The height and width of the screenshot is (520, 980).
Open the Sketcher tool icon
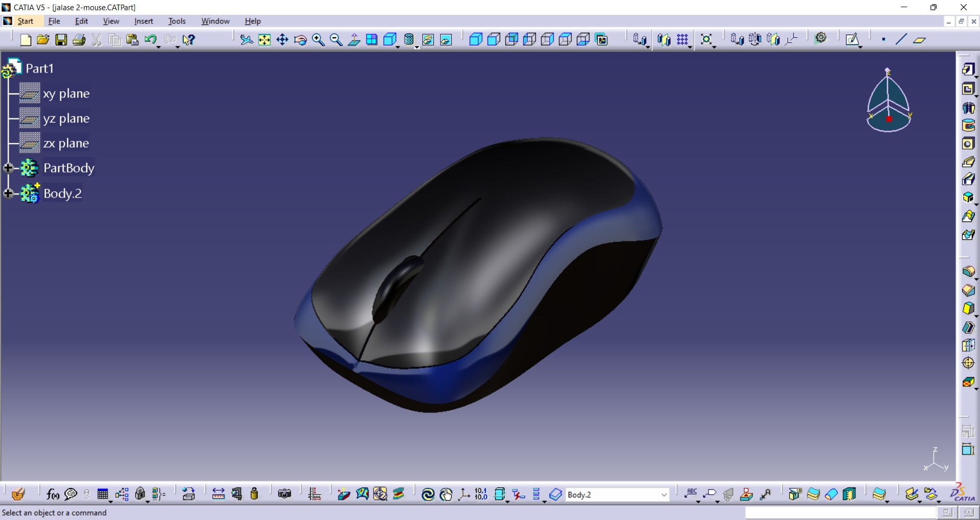852,40
